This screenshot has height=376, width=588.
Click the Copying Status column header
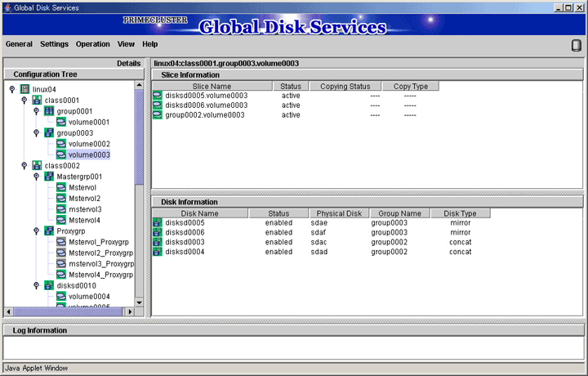[x=345, y=87]
